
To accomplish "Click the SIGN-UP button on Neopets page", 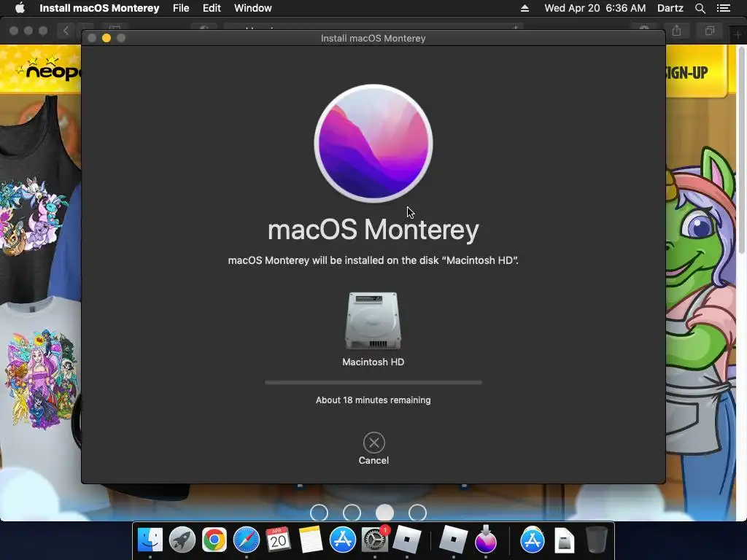I will (x=686, y=73).
